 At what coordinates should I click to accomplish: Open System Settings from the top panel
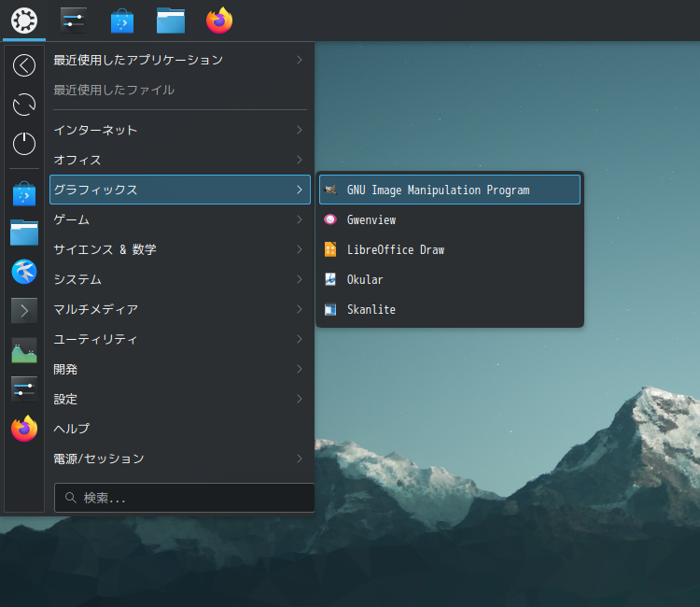coord(73,21)
